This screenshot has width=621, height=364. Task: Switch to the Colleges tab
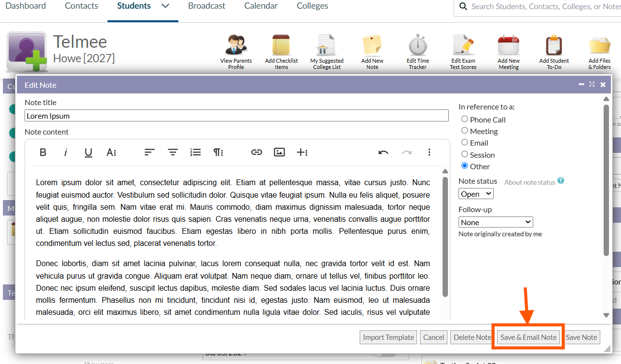(x=312, y=6)
